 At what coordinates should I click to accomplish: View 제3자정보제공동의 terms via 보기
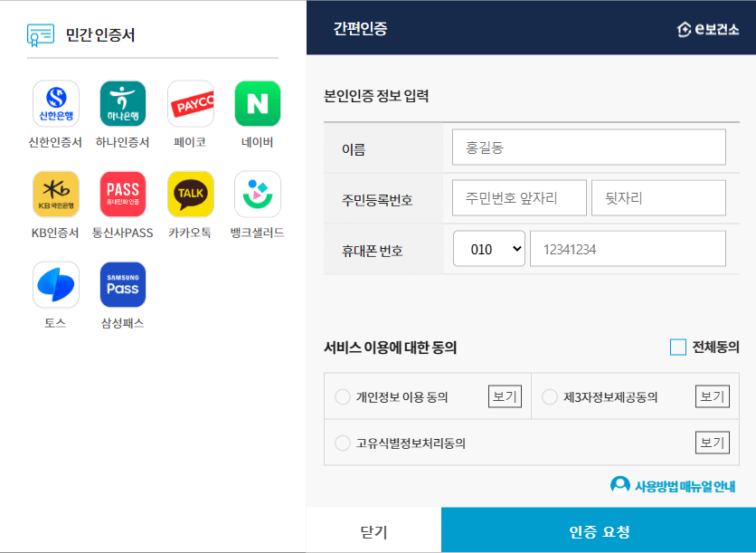click(712, 396)
